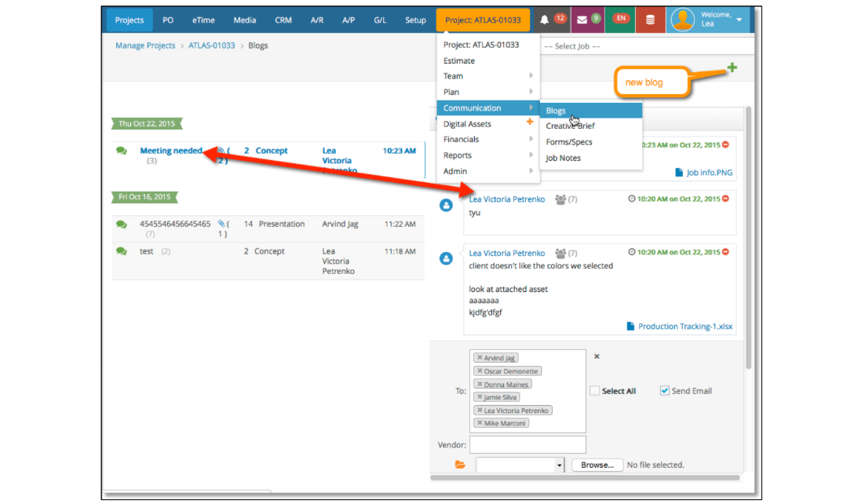This screenshot has height=504, width=858.
Task: Remove Lea Victoria Petrenko from recipients
Action: 480,410
